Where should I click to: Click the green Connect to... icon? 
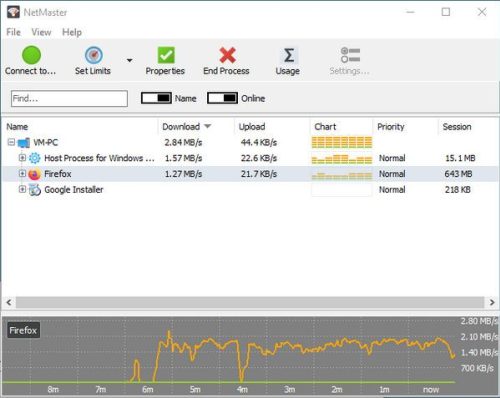tap(31, 55)
